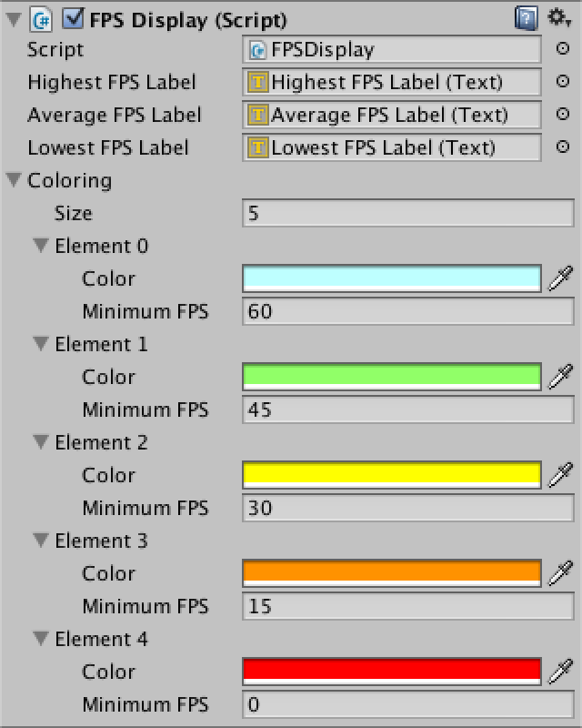
Task: Open object picker for Highest FPS Label
Action: click(562, 82)
